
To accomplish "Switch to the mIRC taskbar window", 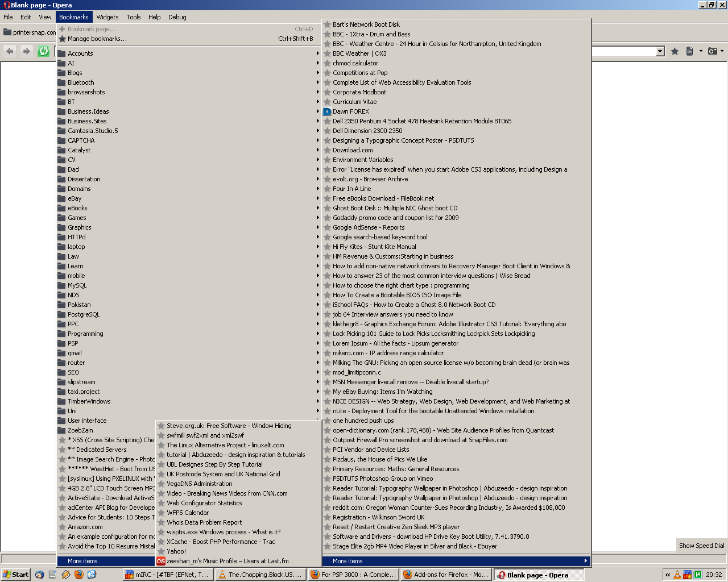I will coord(168,575).
